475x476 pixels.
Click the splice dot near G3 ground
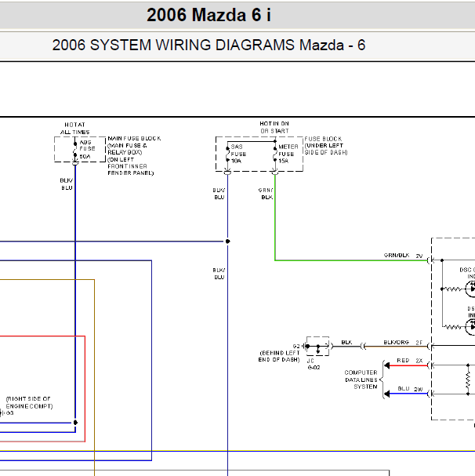click(75, 422)
